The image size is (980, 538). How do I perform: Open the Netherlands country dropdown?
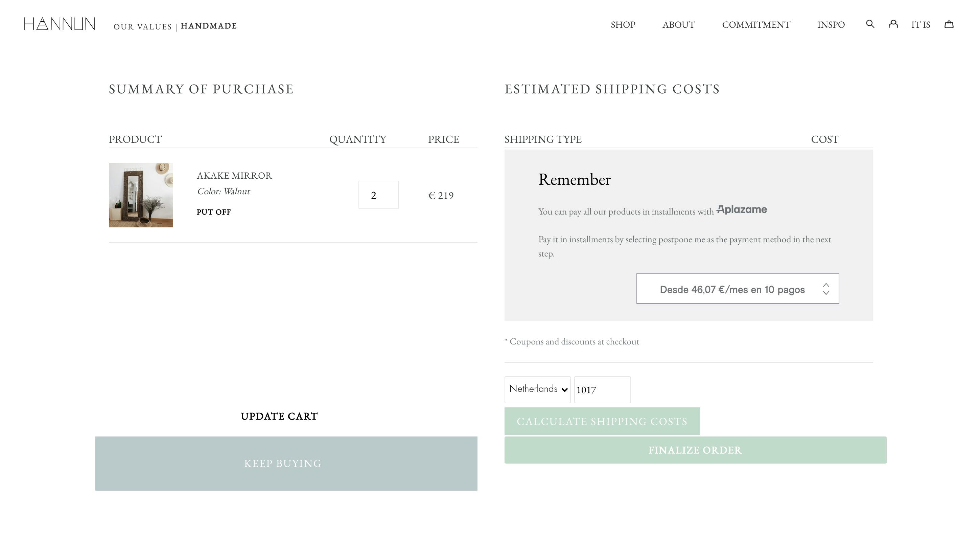click(537, 389)
